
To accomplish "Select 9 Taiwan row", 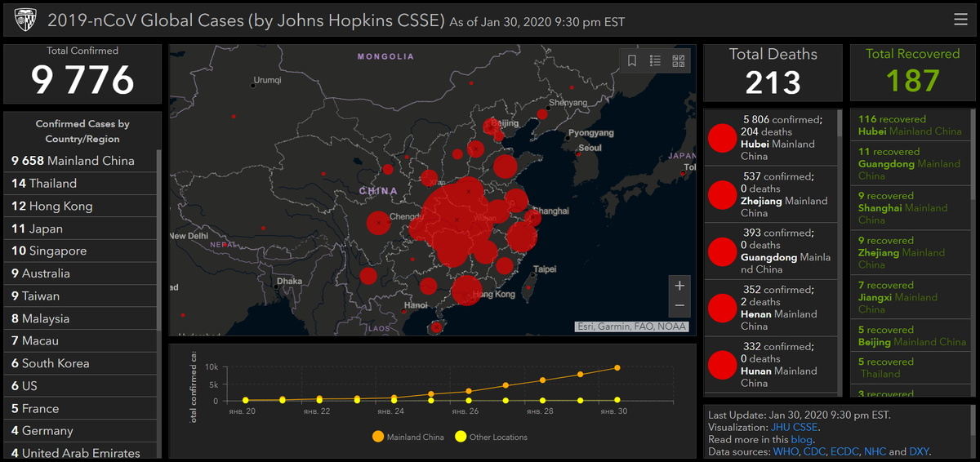I will coord(79,295).
